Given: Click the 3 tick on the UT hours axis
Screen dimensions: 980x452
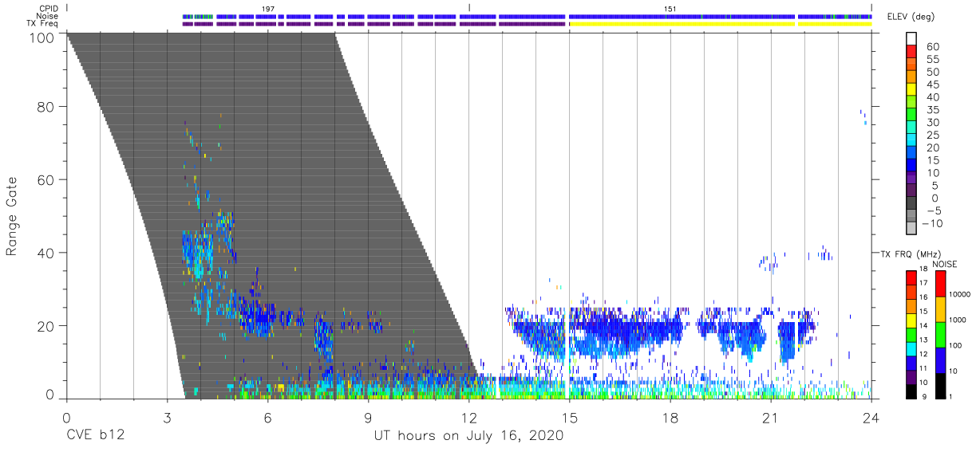Looking at the screenshot, I should (x=168, y=416).
